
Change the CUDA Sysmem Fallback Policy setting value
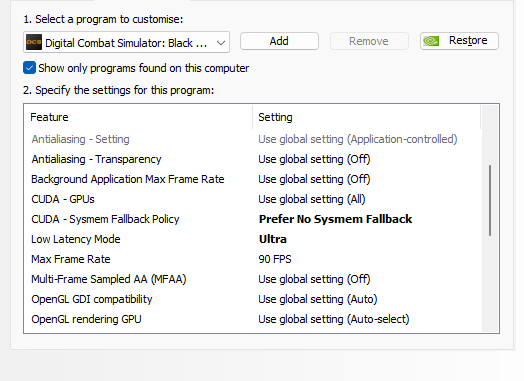click(x=336, y=219)
